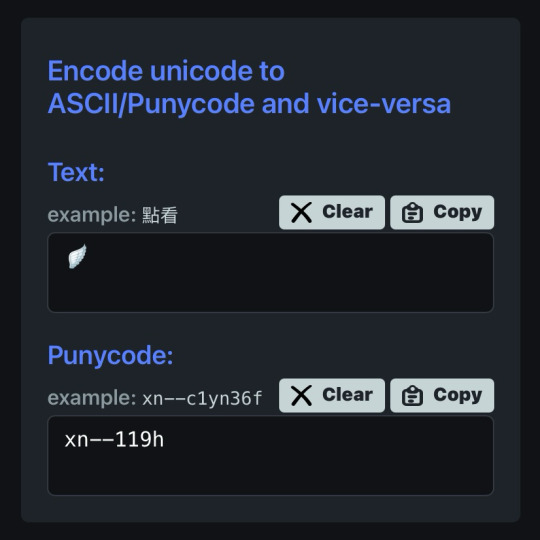Viewport: 540px width, 540px height.
Task: Click the clipboard icon in Text section's Copy button
Action: [412, 212]
